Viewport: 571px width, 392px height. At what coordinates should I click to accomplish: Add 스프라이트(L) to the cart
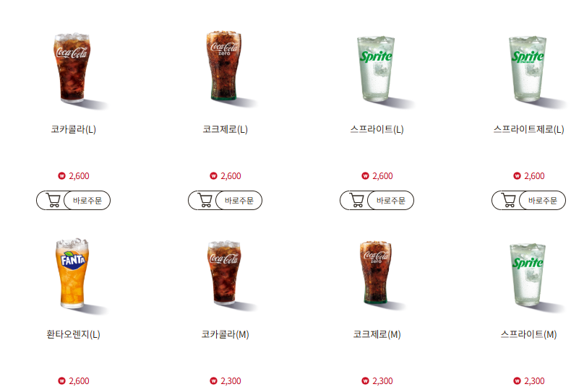(357, 201)
